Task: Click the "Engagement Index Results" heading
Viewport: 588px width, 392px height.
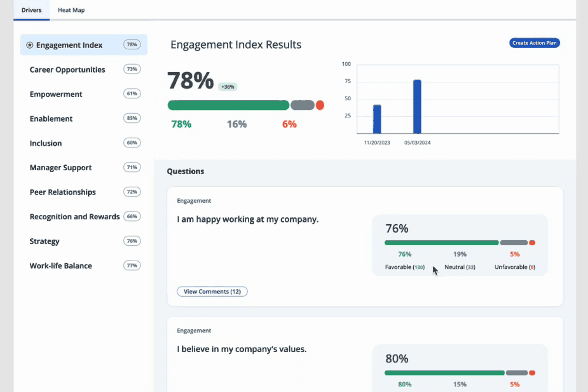Action: pyautogui.click(x=236, y=45)
